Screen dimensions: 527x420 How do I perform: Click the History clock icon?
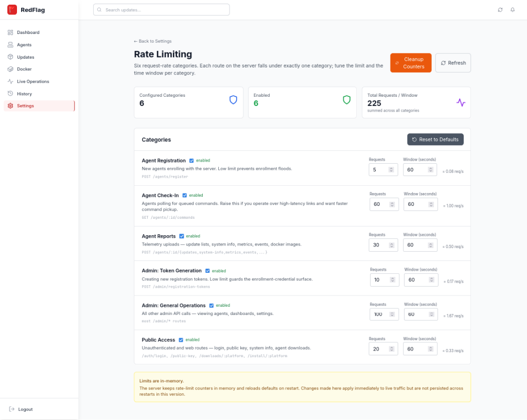pos(10,93)
